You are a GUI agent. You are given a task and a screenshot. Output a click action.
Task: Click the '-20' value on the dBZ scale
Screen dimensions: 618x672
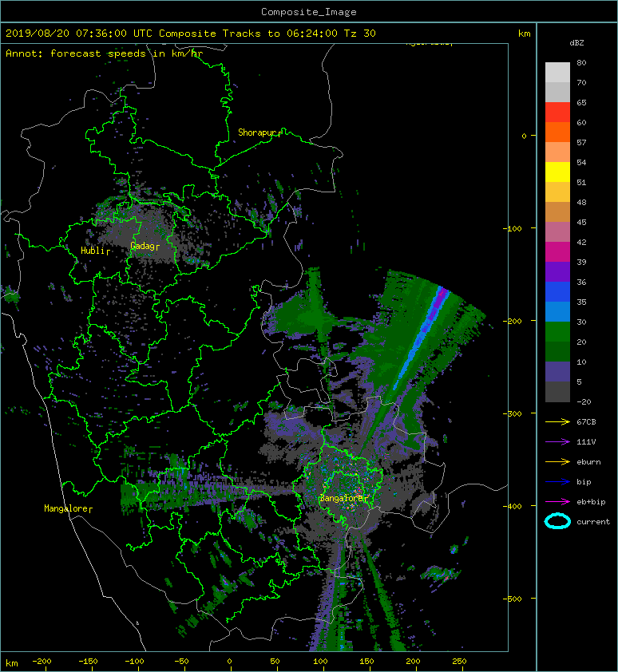pos(584,401)
